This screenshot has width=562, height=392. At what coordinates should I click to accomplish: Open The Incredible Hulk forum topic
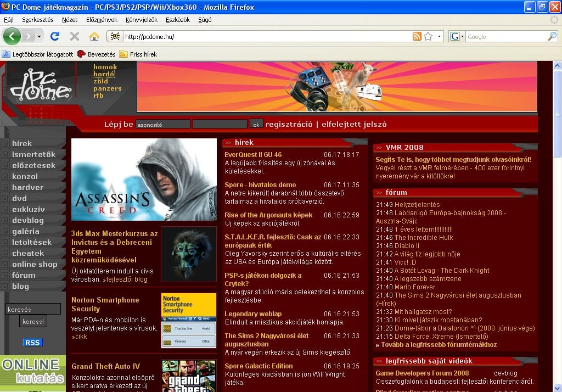click(424, 237)
